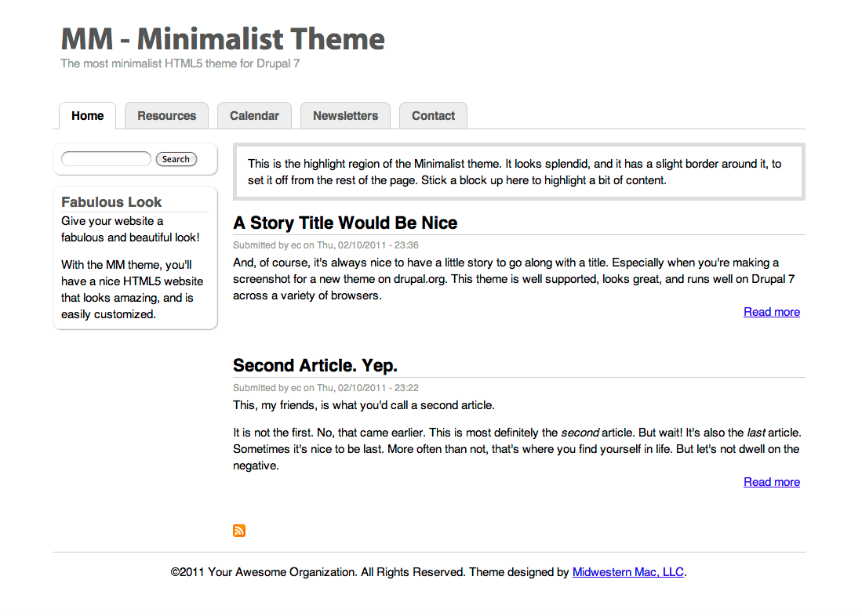Open the A Story Title Would Be Nice headline
Screen dimensions: 862x616
pos(345,223)
